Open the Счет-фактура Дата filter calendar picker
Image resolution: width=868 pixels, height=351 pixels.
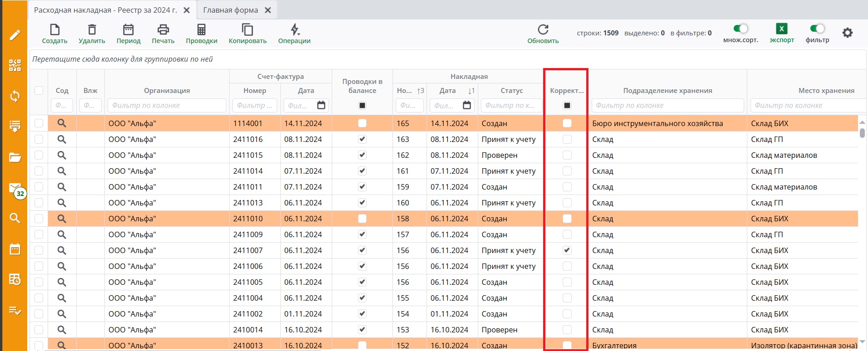(x=321, y=105)
